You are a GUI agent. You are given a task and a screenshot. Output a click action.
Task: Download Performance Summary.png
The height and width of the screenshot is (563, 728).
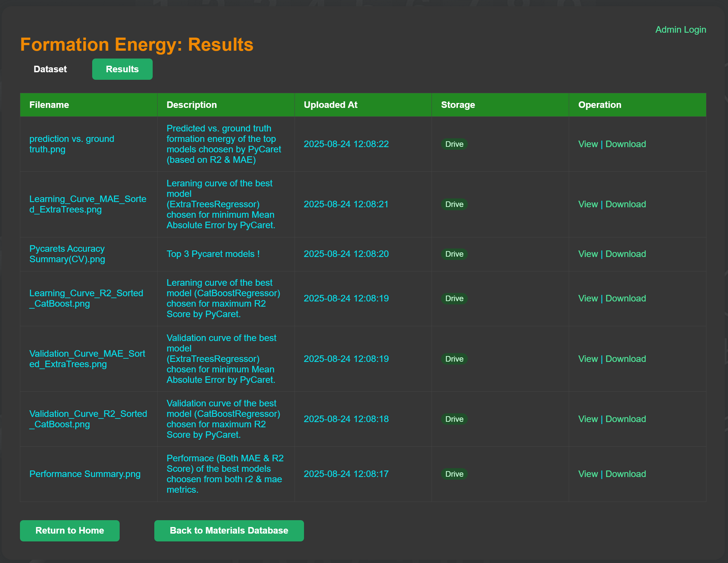click(x=625, y=474)
